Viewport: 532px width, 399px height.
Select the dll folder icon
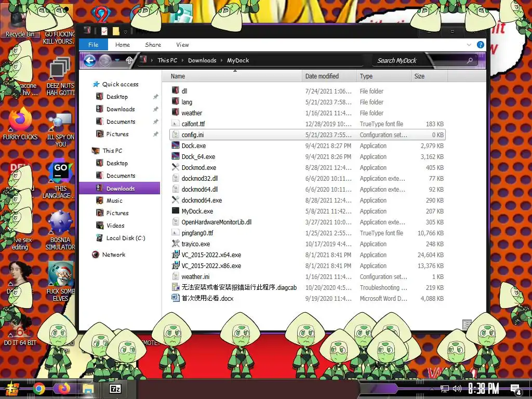176,90
